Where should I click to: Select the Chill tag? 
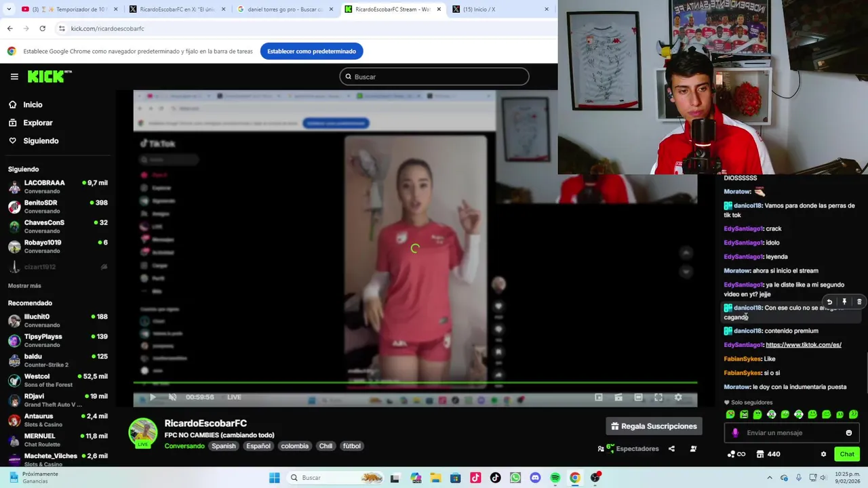point(325,446)
